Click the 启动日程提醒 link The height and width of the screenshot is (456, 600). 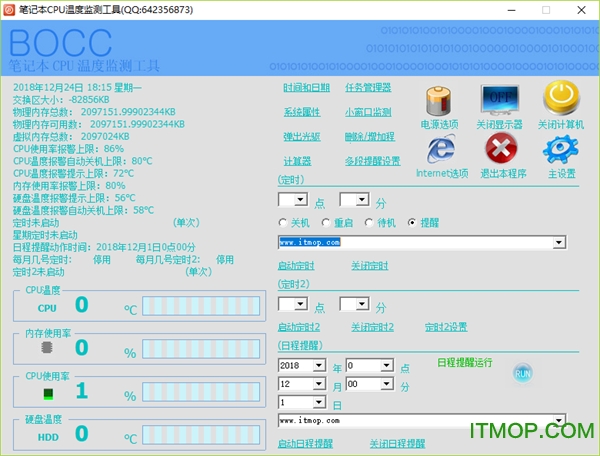pos(305,444)
